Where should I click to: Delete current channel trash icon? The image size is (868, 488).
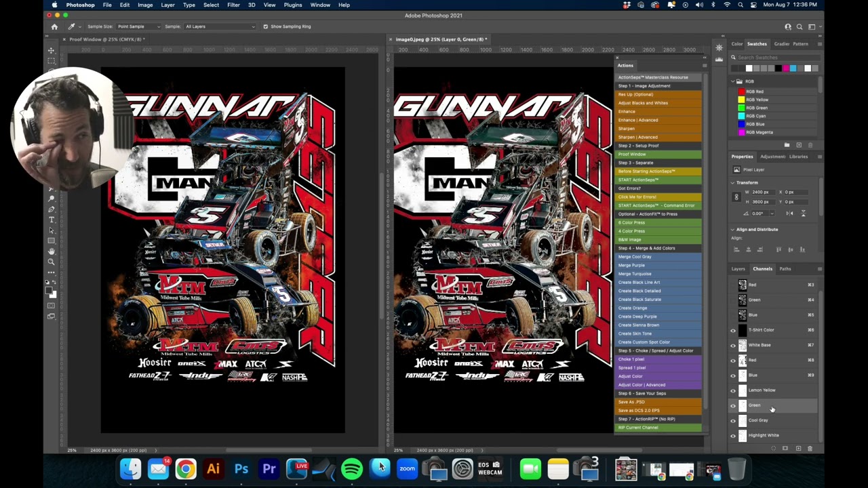point(810,448)
